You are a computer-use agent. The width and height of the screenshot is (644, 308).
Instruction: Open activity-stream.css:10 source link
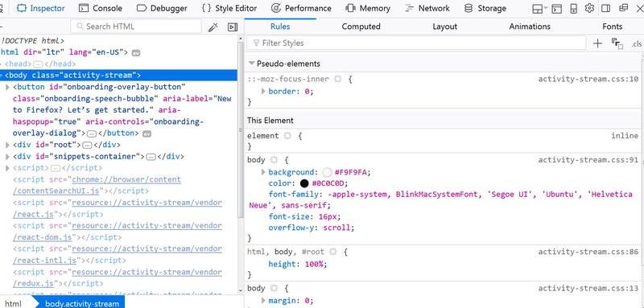[x=588, y=79]
